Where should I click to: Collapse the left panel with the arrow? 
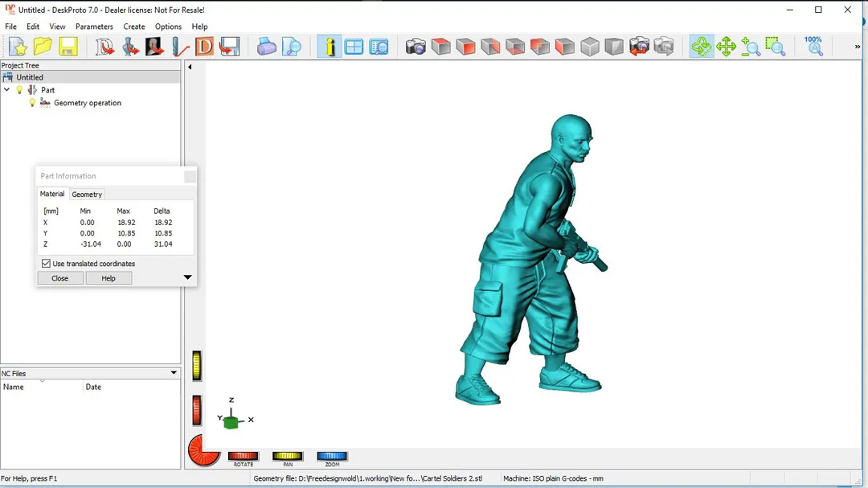pyautogui.click(x=190, y=67)
